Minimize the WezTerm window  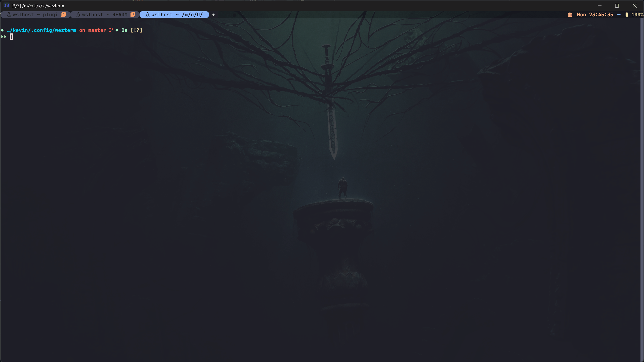pos(599,6)
